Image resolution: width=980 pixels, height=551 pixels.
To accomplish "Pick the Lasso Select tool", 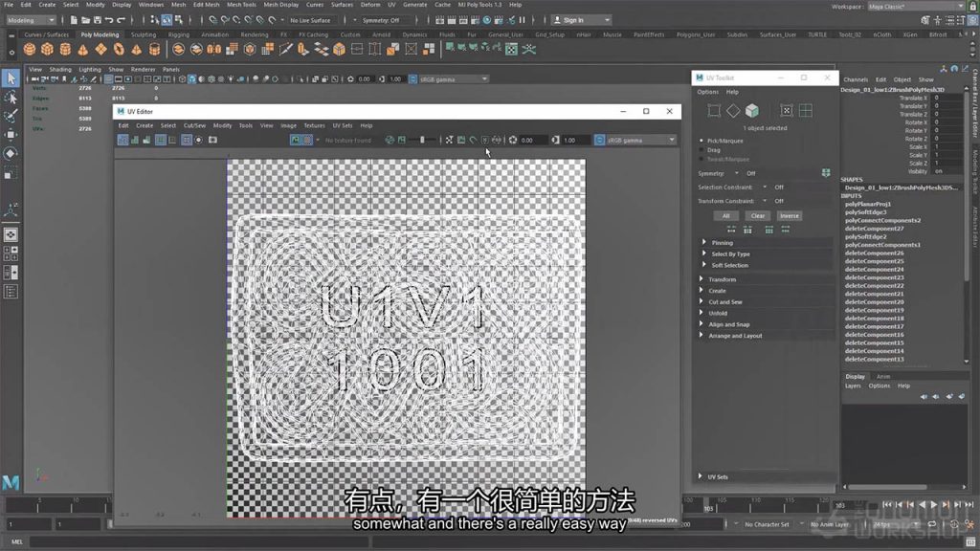I will tap(11, 98).
